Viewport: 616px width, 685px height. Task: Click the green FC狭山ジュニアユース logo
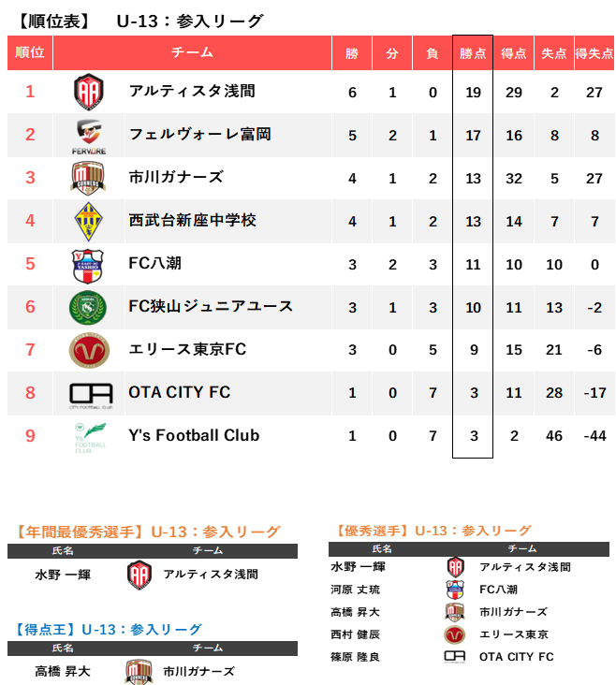(89, 307)
